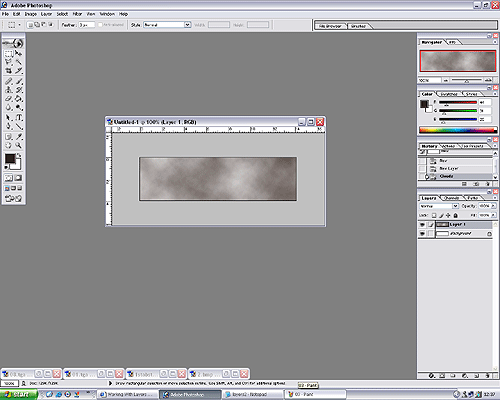
Task: Enable the lock transparent pixels checkbox
Action: click(434, 215)
